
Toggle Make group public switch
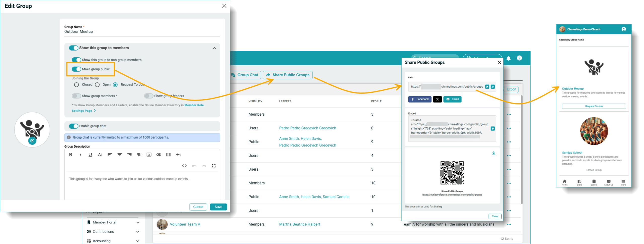[76, 69]
